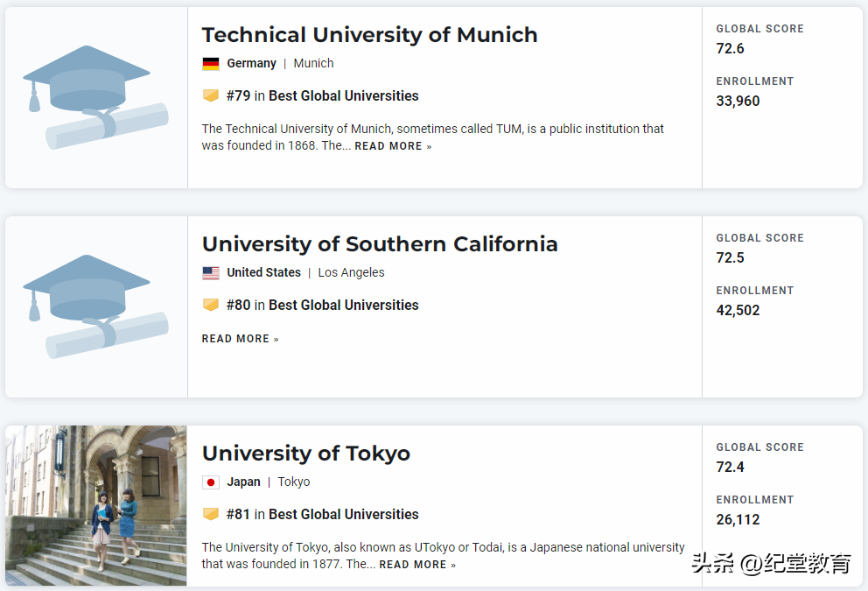
Task: Click the ranking badge icon beside #81
Action: pyautogui.click(x=211, y=514)
